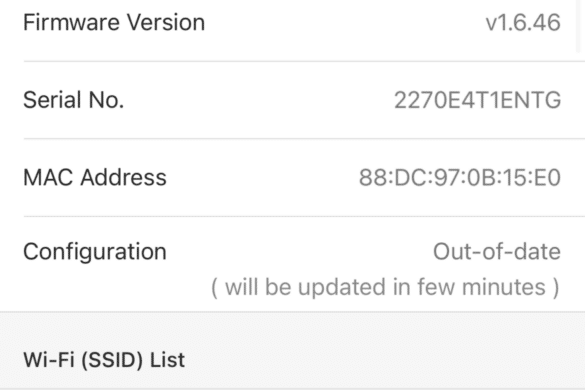Image resolution: width=585 pixels, height=390 pixels.
Task: Click blank space between Firmware Version and v1.6.46
Action: point(345,22)
